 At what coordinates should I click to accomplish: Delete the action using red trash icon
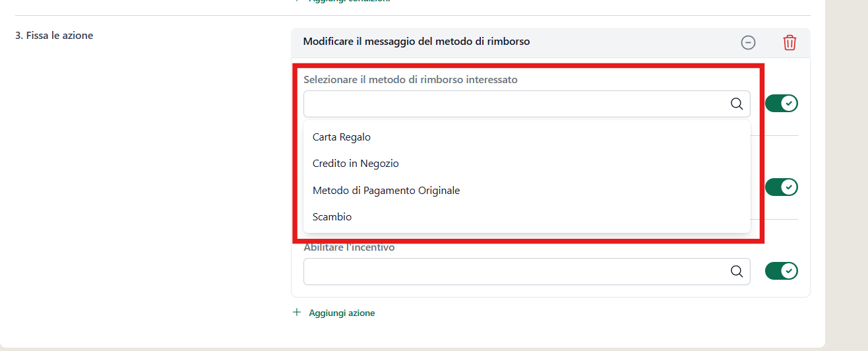pyautogui.click(x=790, y=43)
